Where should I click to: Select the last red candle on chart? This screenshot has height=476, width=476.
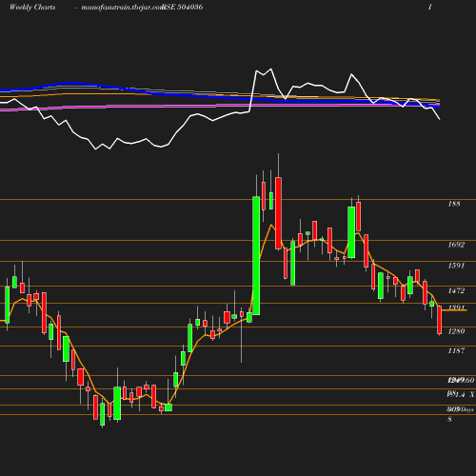tap(440, 320)
